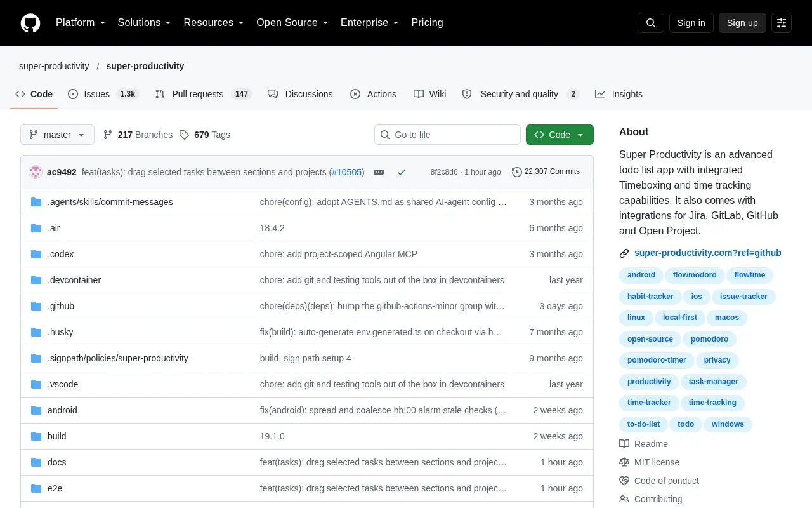Image resolution: width=812 pixels, height=508 pixels.
Task: Open the master branch selector
Action: pyautogui.click(x=57, y=135)
